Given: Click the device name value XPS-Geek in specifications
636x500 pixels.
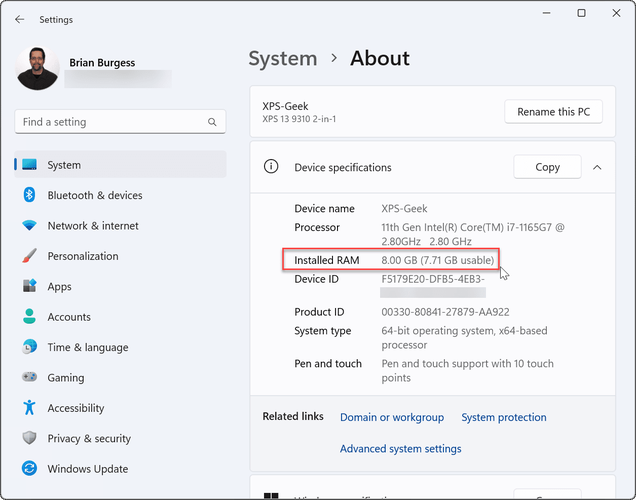Looking at the screenshot, I should [x=404, y=208].
